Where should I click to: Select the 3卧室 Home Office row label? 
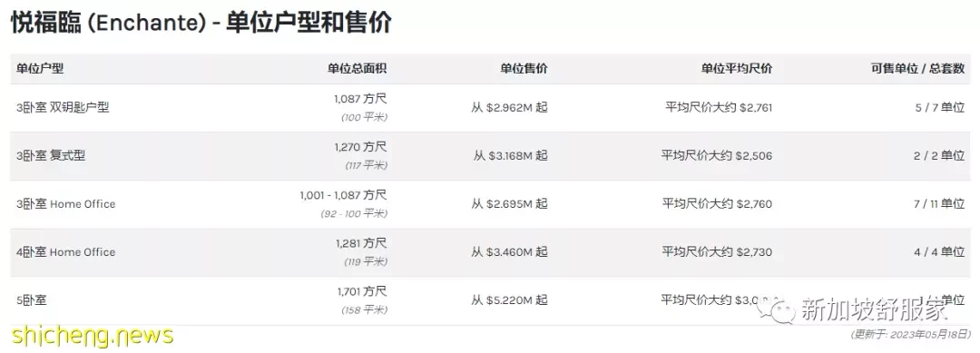65,203
